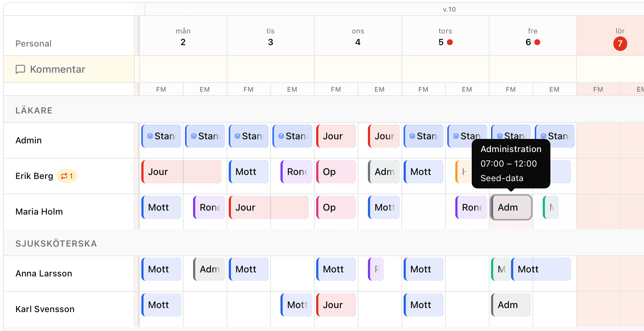This screenshot has height=331, width=644.
Task: Click Anna Larsson's name in staff list
Action: point(44,274)
